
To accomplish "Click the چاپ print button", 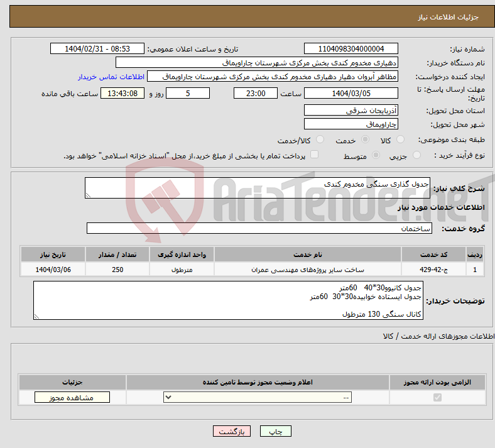I will click(x=276, y=431).
